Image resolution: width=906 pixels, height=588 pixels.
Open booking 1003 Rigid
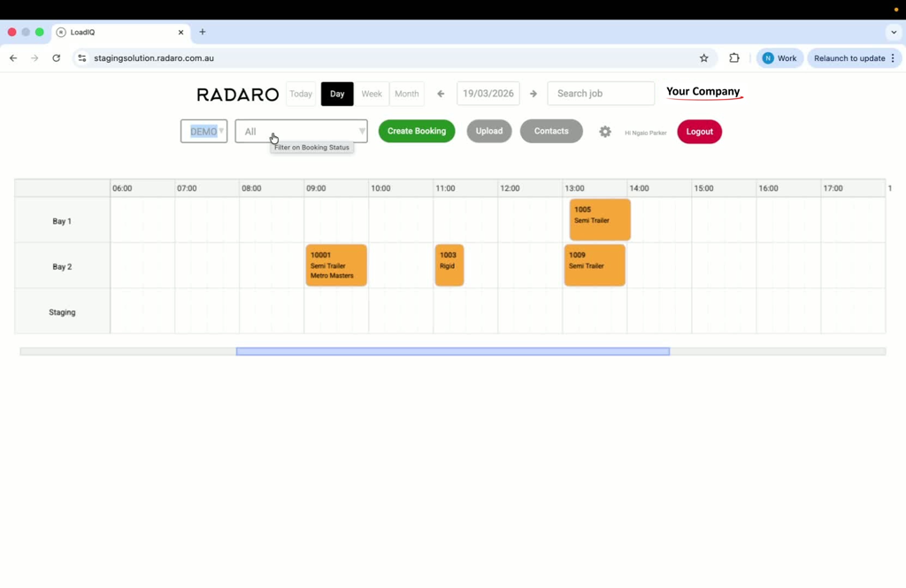point(449,265)
